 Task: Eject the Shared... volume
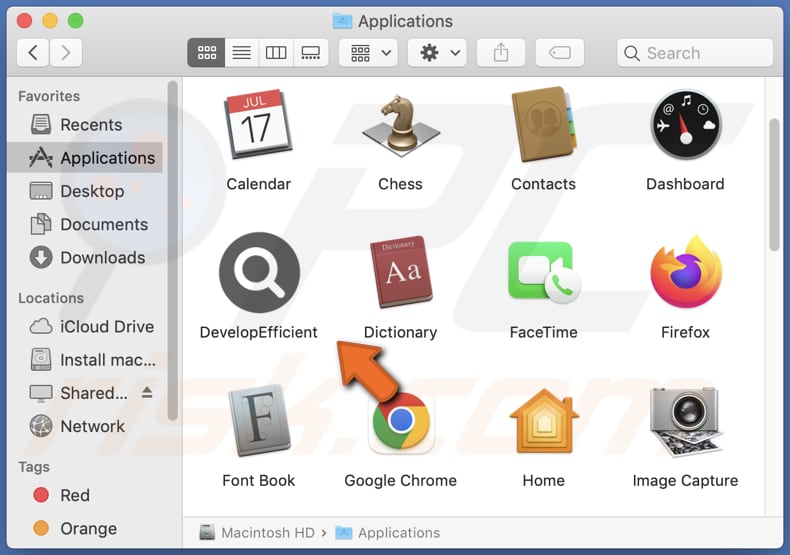[x=147, y=392]
